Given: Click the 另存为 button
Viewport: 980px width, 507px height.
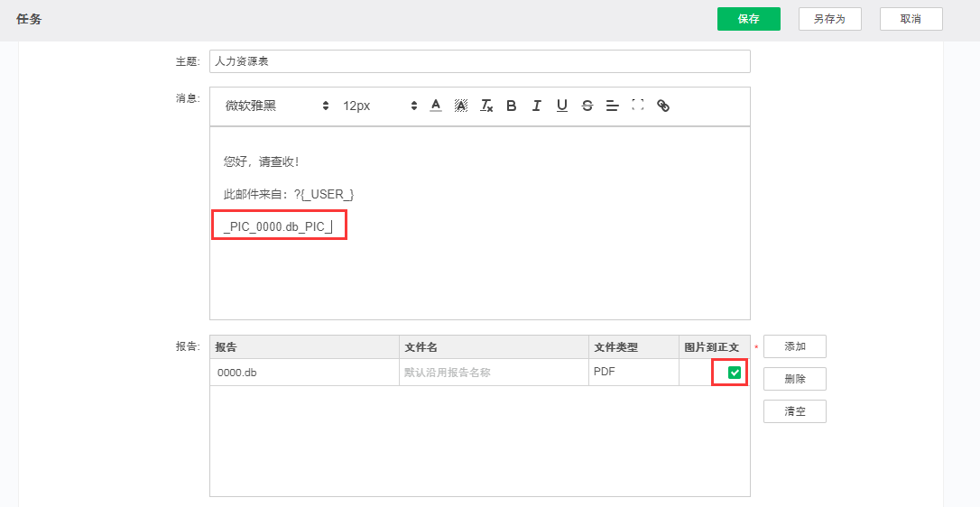Looking at the screenshot, I should coord(830,19).
